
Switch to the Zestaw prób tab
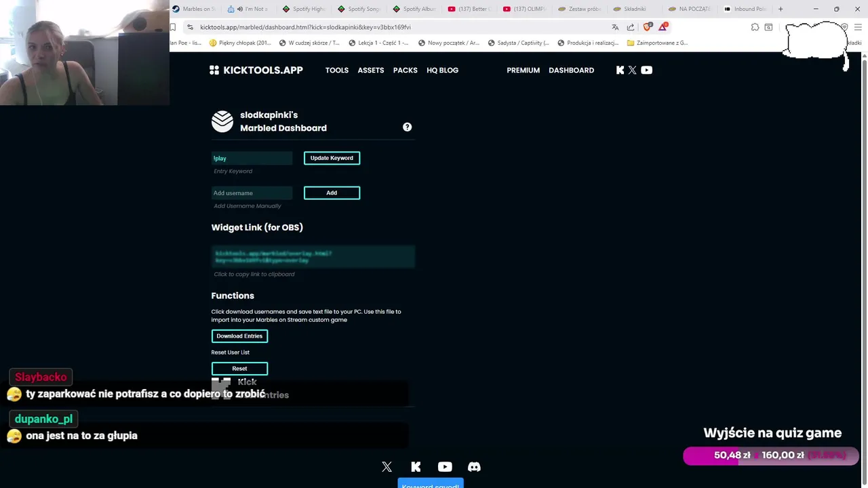click(580, 9)
